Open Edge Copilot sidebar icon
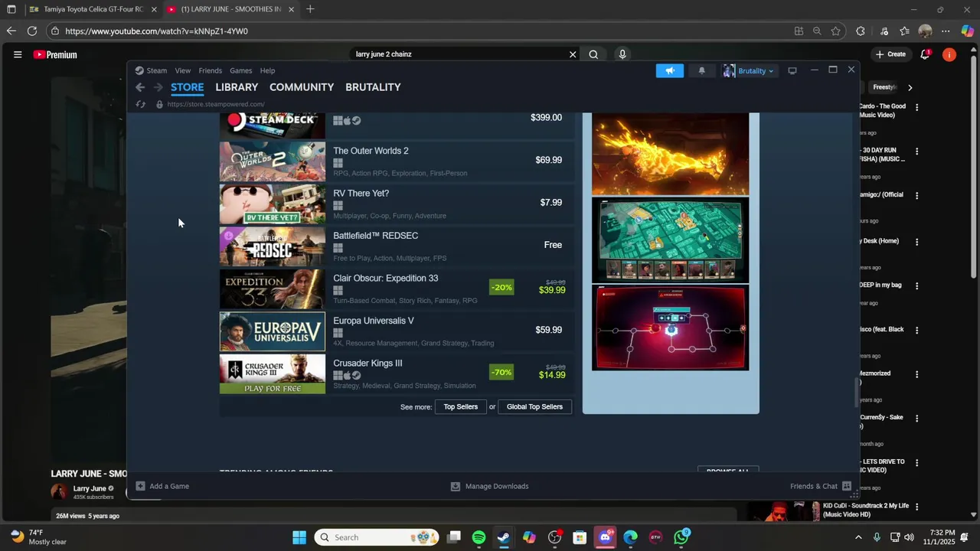The width and height of the screenshot is (980, 551). point(968,31)
